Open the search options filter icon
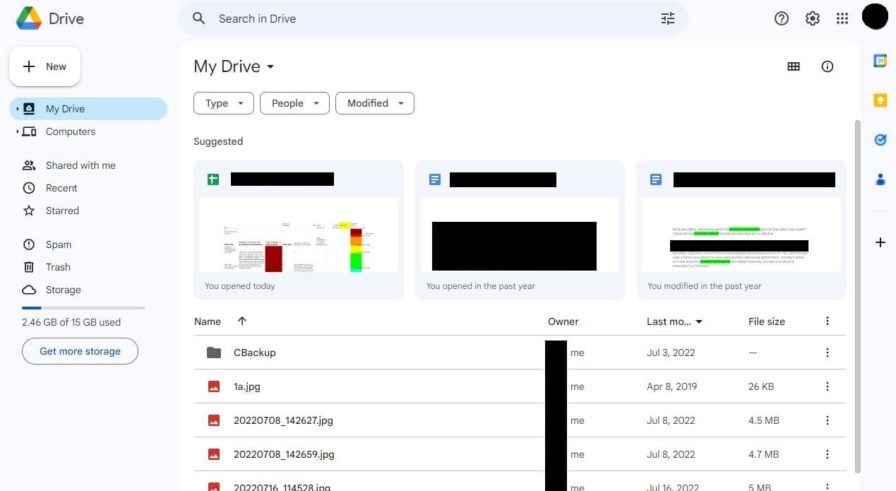 click(667, 18)
